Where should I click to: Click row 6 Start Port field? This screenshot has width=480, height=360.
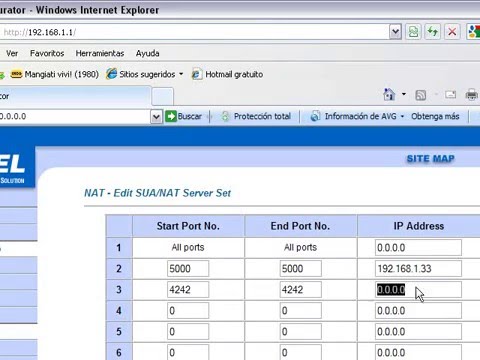click(x=188, y=352)
